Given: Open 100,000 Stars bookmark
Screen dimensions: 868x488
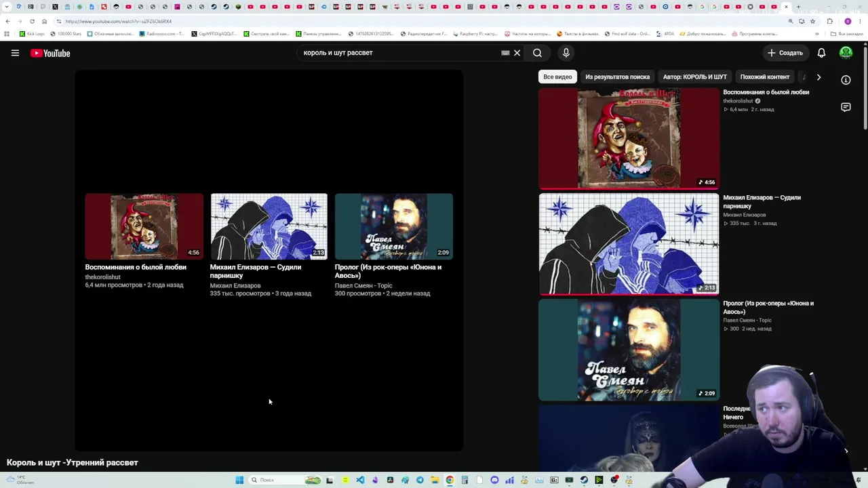Looking at the screenshot, I should [x=66, y=34].
